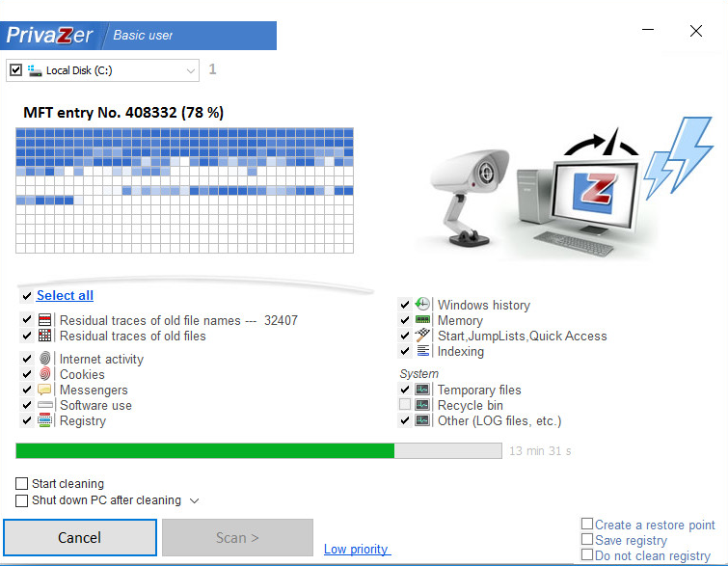Screen dimensions: 728x566
Task: Check Do not clean registry
Action: coord(587,554)
